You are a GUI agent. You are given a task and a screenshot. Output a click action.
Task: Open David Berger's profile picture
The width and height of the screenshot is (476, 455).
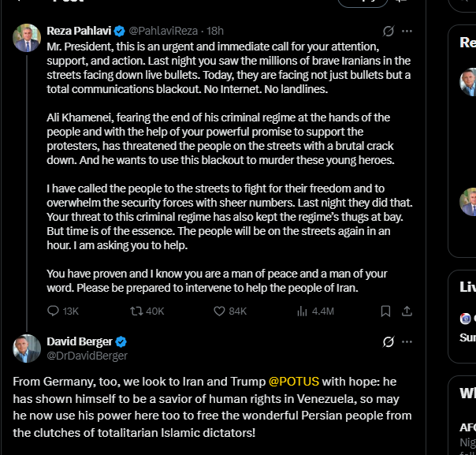tap(27, 349)
